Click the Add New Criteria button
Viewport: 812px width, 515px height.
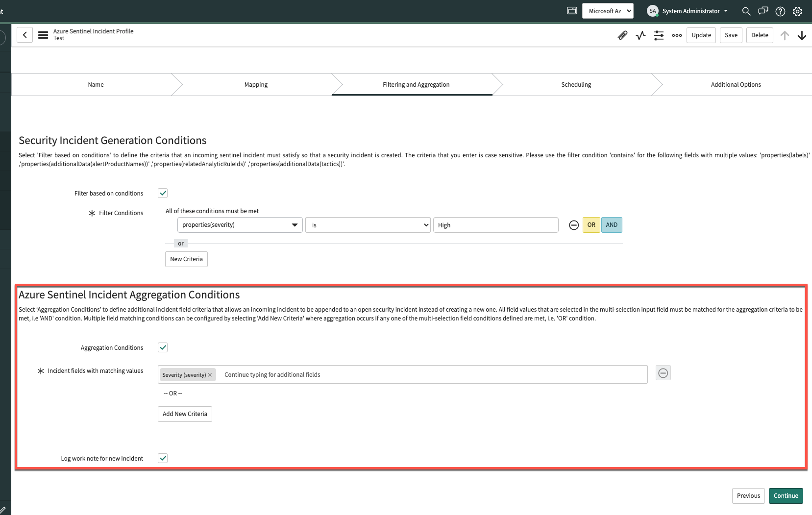coord(185,414)
